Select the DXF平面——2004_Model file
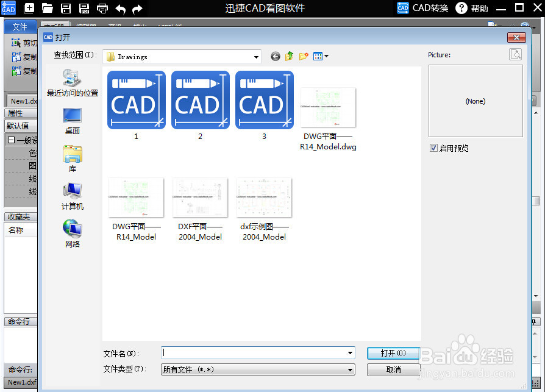Image resolution: width=545 pixels, height=392 pixels. click(x=200, y=210)
